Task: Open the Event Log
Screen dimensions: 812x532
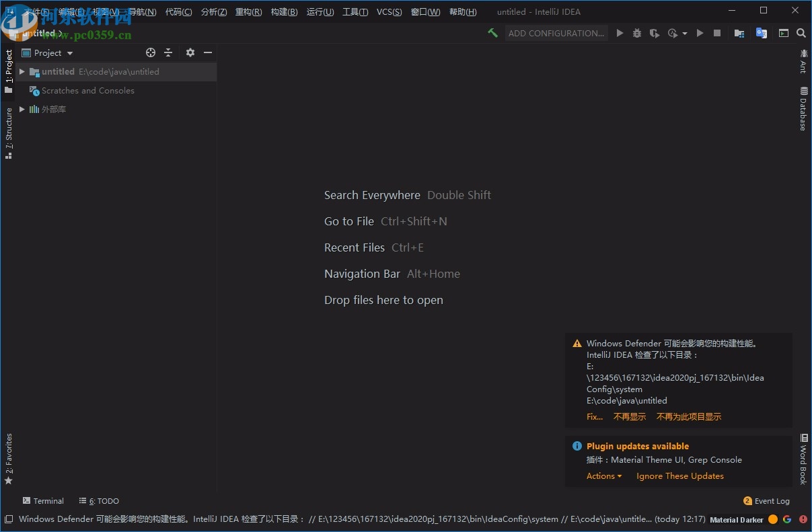Action: 766,501
